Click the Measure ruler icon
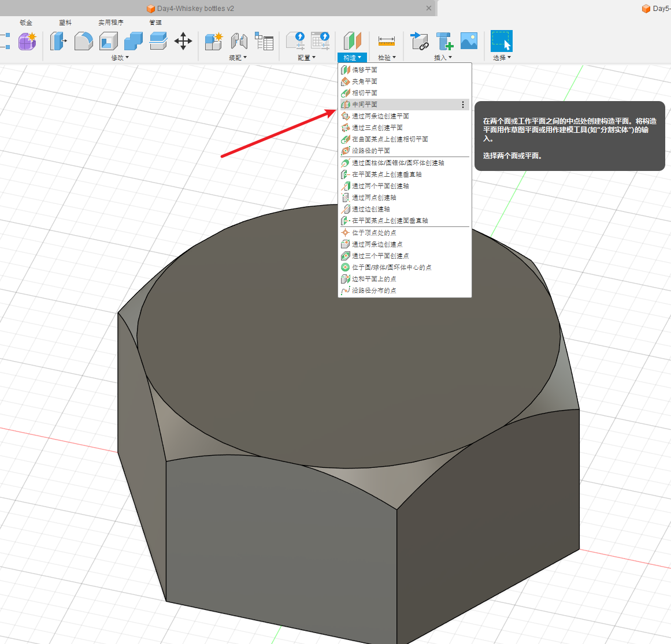Screen dimensions: 671x644 (x=386, y=41)
